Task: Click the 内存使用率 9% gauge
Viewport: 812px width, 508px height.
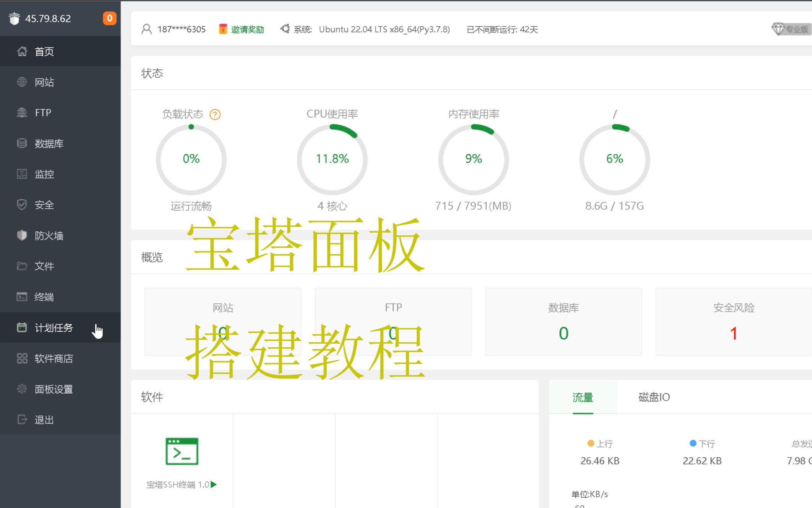Action: tap(474, 159)
